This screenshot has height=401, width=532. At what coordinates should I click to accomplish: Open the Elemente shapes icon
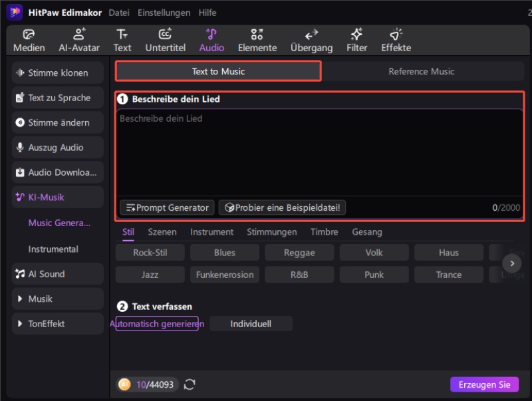[257, 35]
